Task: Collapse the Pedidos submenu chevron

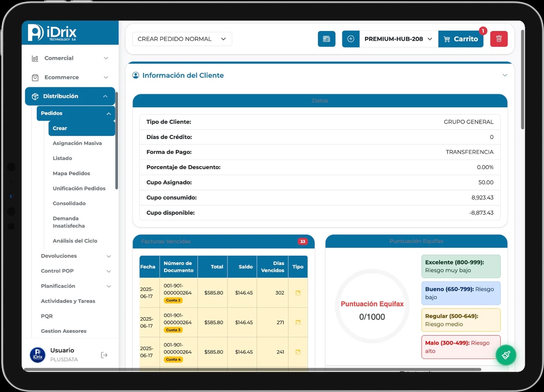Action: tap(109, 113)
